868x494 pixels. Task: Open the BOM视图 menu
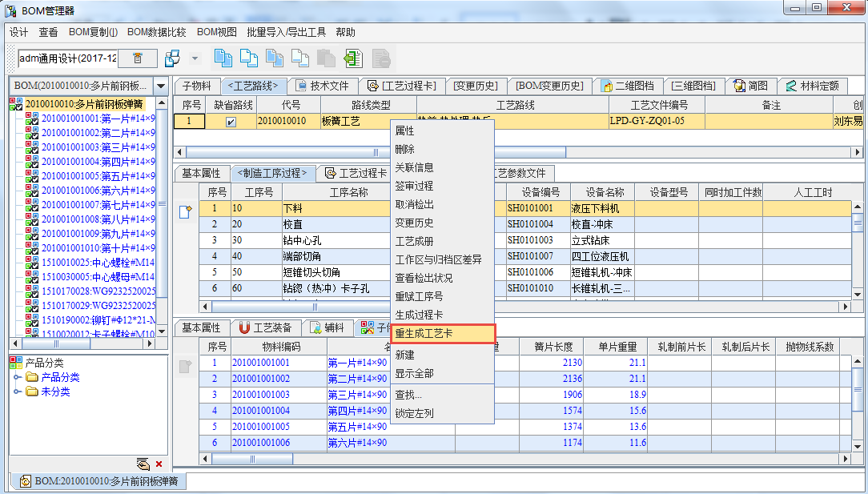coord(217,32)
